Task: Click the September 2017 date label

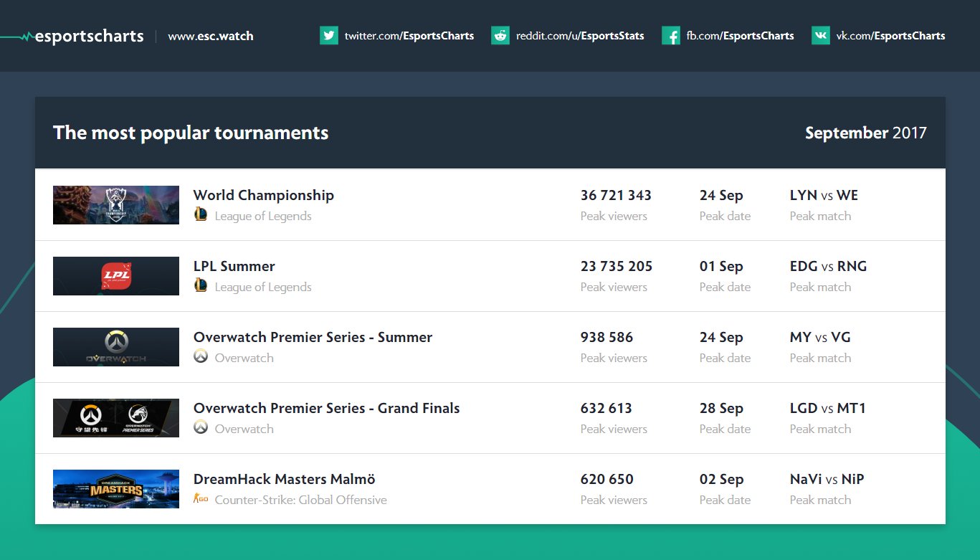Action: 866,133
